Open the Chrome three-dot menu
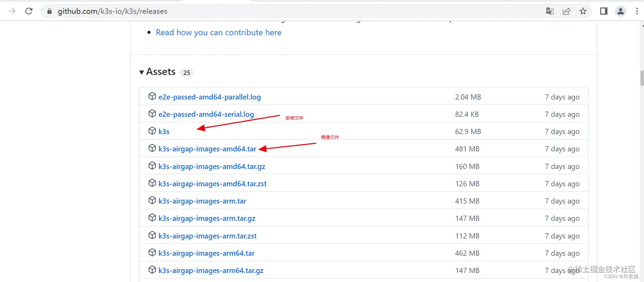This screenshot has height=282, width=644. coord(637,11)
